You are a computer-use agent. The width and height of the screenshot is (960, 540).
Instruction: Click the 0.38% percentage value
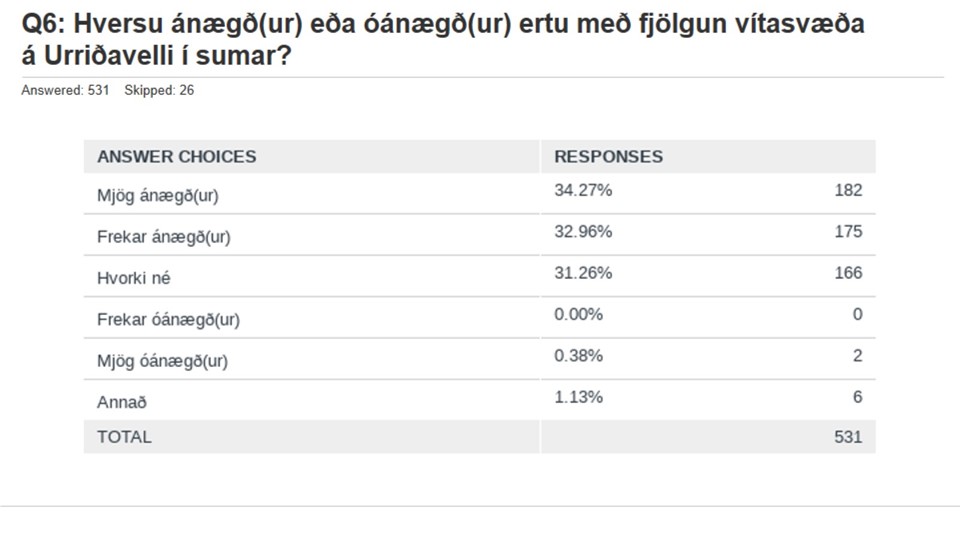[579, 356]
